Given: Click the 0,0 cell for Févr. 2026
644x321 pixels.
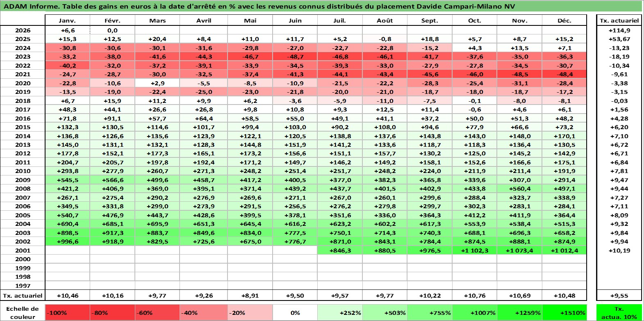Looking at the screenshot, I should pos(112,30).
